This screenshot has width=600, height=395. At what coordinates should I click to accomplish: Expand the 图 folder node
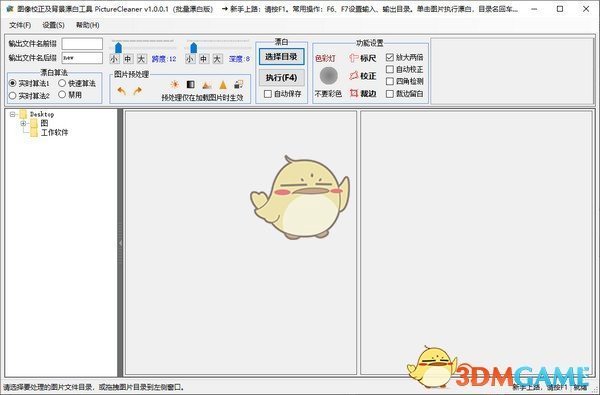pyautogui.click(x=23, y=123)
